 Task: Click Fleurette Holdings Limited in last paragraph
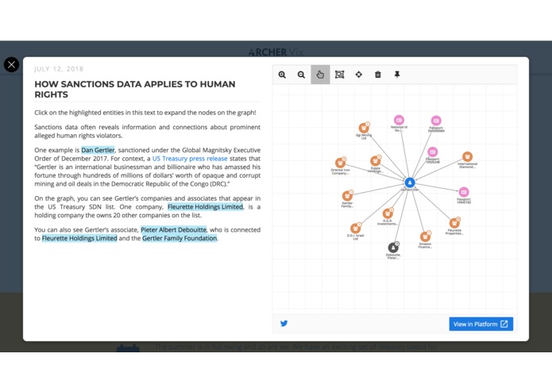[79, 238]
